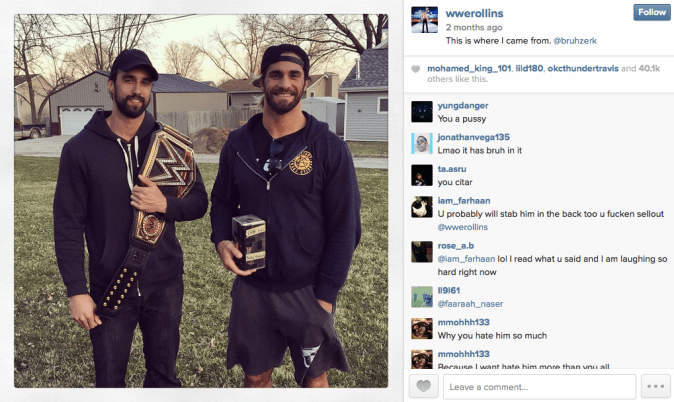Click the main photo of two men
This screenshot has height=402, width=674.
[x=201, y=201]
